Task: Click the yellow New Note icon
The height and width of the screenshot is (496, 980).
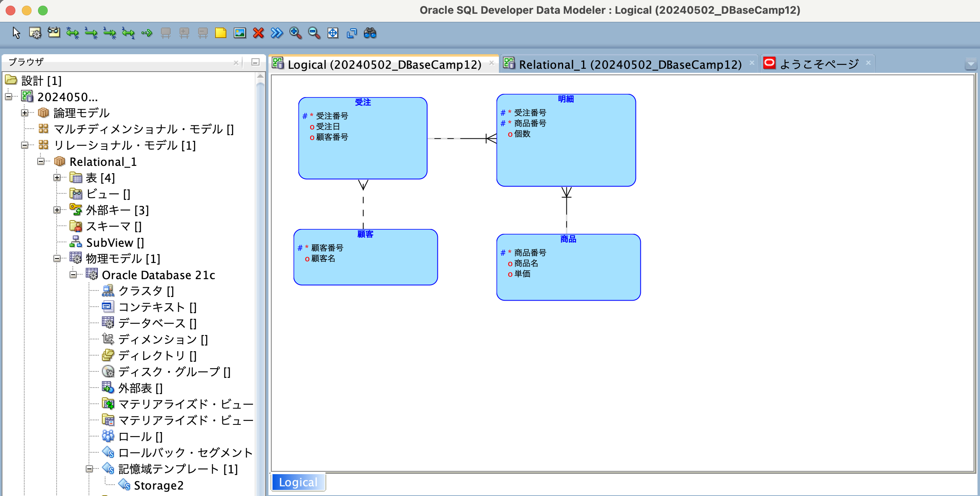Action: tap(221, 33)
